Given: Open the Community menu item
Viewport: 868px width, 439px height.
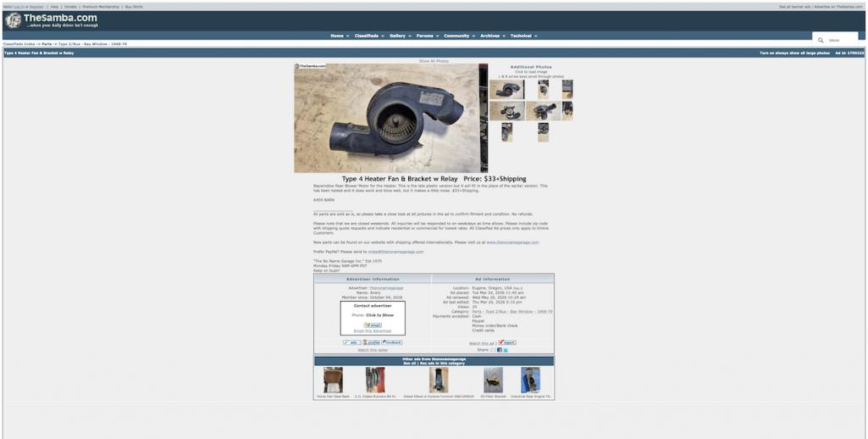Looking at the screenshot, I should click(456, 36).
